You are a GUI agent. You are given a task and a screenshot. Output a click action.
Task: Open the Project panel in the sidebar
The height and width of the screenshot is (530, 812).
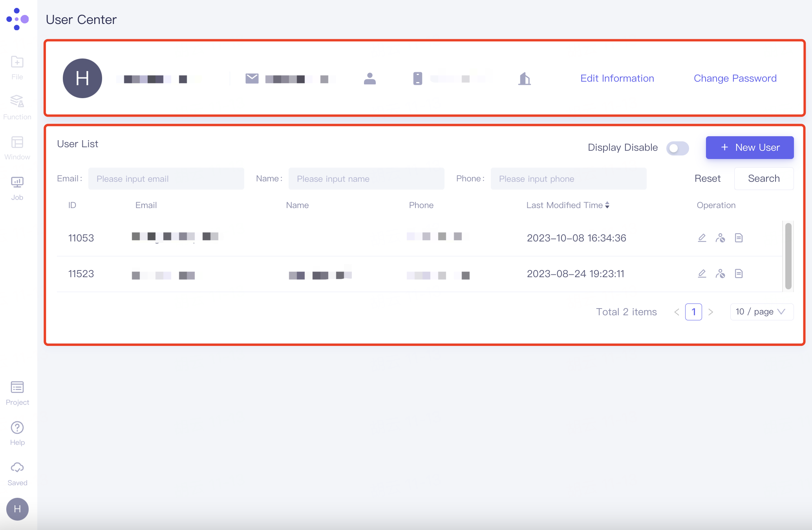point(17,392)
